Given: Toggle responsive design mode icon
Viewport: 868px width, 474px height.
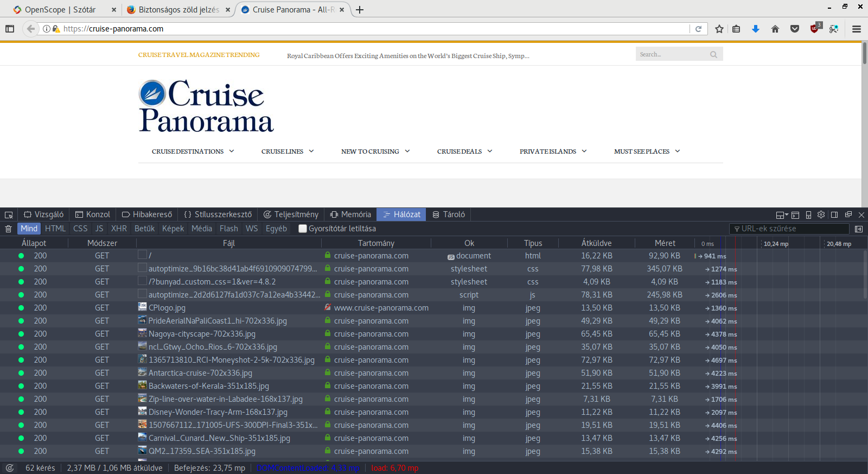Looking at the screenshot, I should (808, 215).
